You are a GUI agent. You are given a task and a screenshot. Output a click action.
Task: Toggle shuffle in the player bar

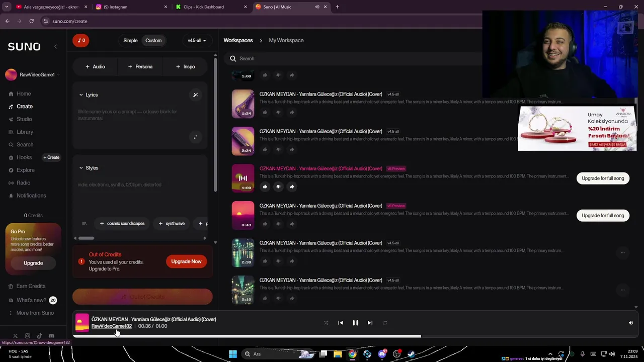(326, 323)
